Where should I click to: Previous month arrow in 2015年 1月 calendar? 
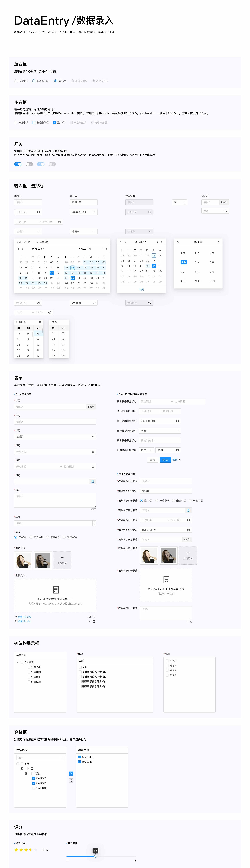125,242
